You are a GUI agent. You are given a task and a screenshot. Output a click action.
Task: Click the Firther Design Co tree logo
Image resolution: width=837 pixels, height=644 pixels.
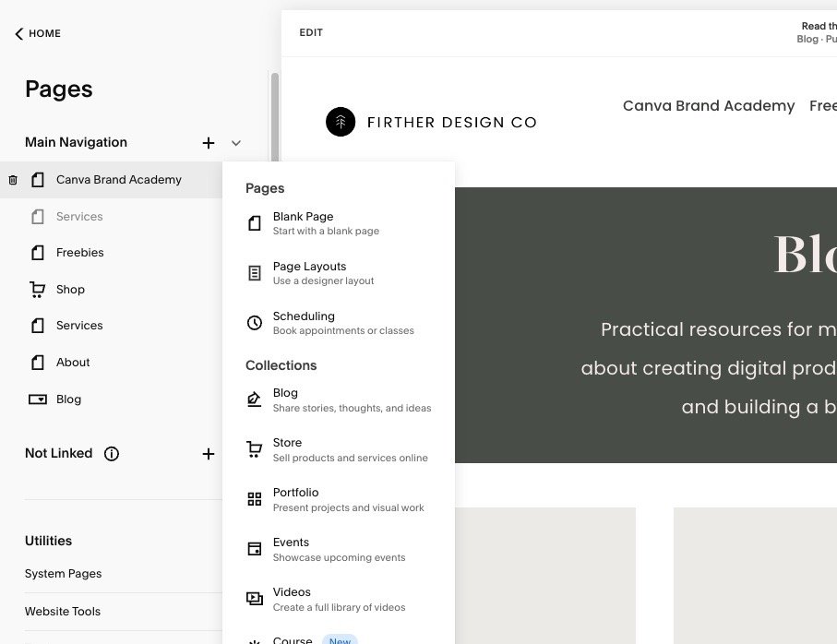pyautogui.click(x=341, y=121)
